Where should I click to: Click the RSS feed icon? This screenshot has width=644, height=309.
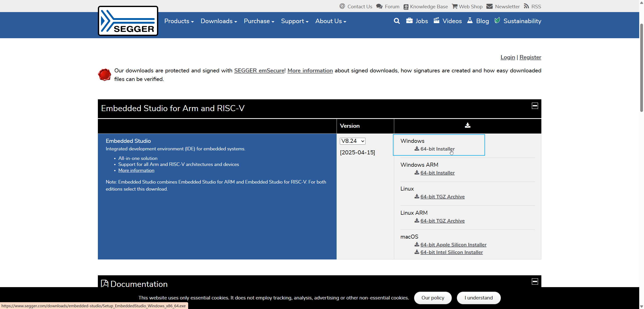point(527,6)
